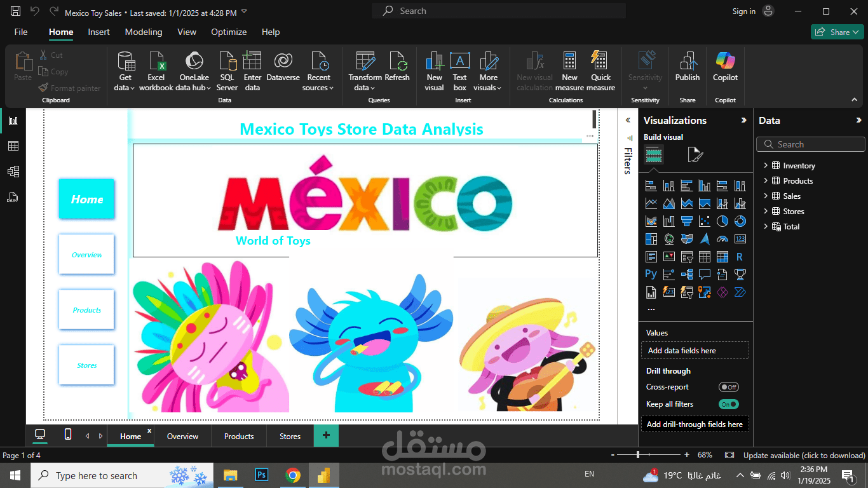Expand the Stores table
The height and width of the screenshot is (488, 868).
click(765, 211)
